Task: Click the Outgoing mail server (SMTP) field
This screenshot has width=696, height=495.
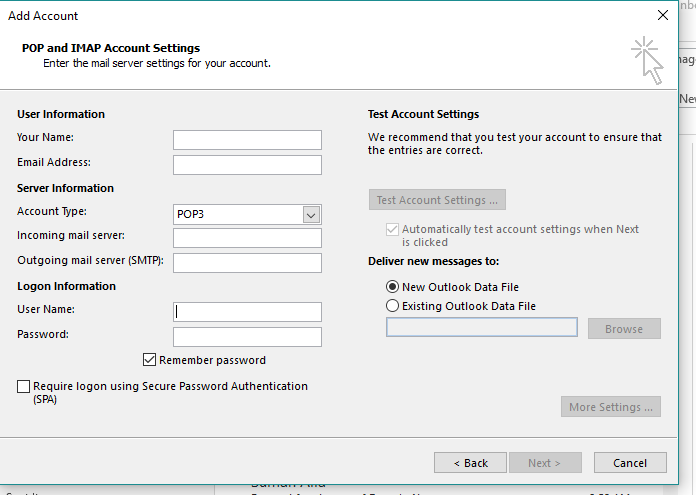Action: pyautogui.click(x=247, y=263)
